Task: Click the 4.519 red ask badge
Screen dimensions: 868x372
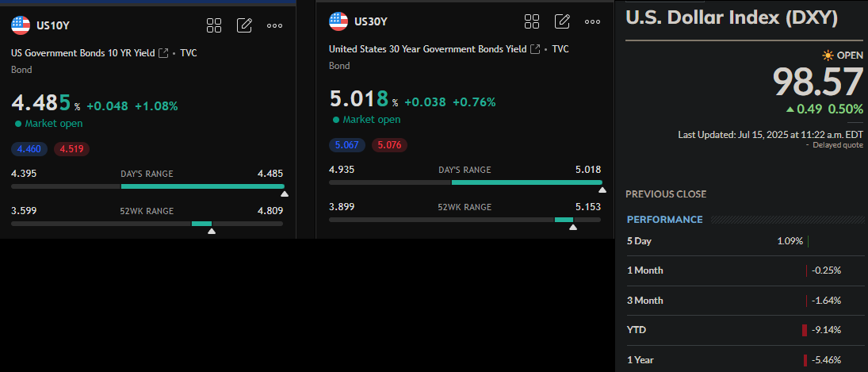Action: tap(71, 149)
